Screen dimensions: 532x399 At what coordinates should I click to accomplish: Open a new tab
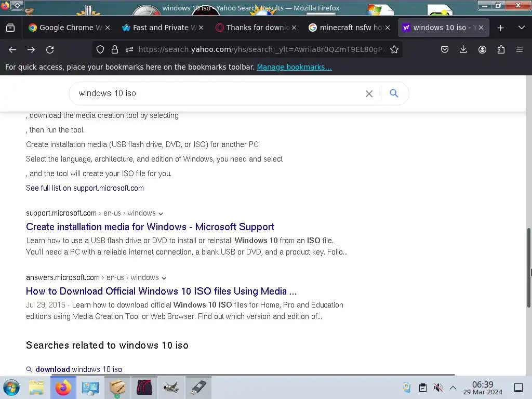pyautogui.click(x=500, y=28)
